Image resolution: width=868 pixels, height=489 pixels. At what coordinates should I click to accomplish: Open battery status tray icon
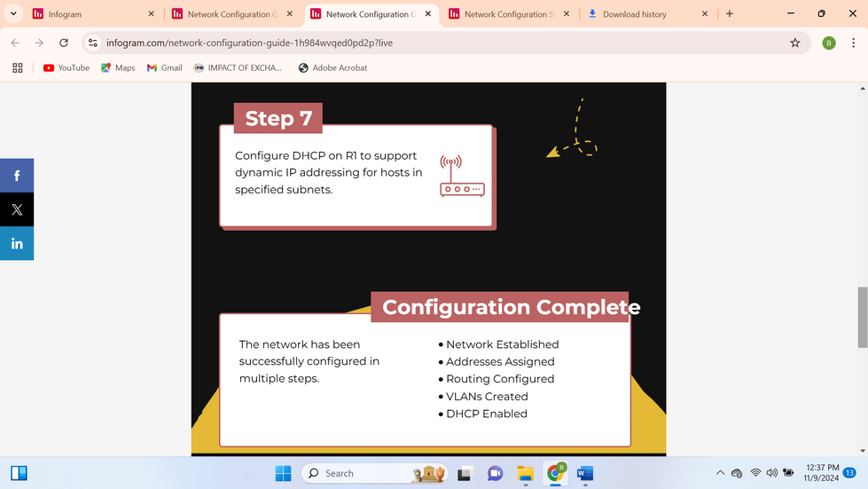(x=788, y=473)
